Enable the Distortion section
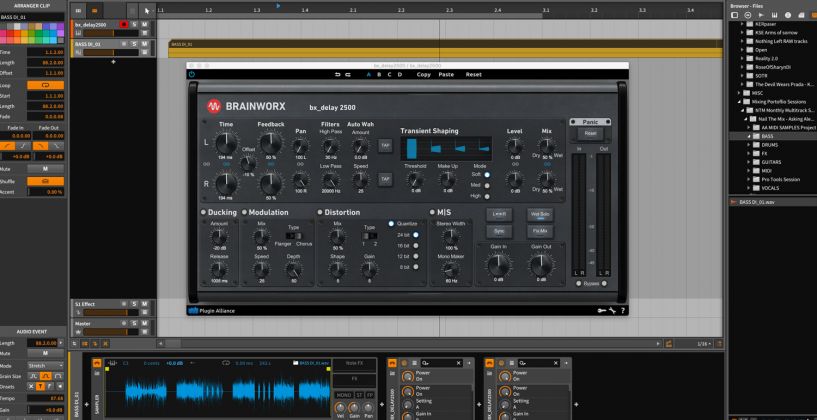817x420 pixels. click(320, 212)
